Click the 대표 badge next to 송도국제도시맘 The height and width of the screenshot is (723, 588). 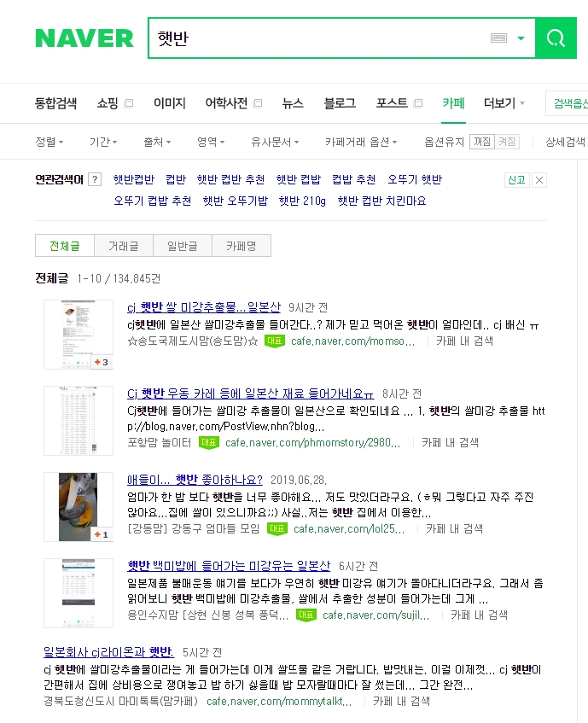(274, 341)
